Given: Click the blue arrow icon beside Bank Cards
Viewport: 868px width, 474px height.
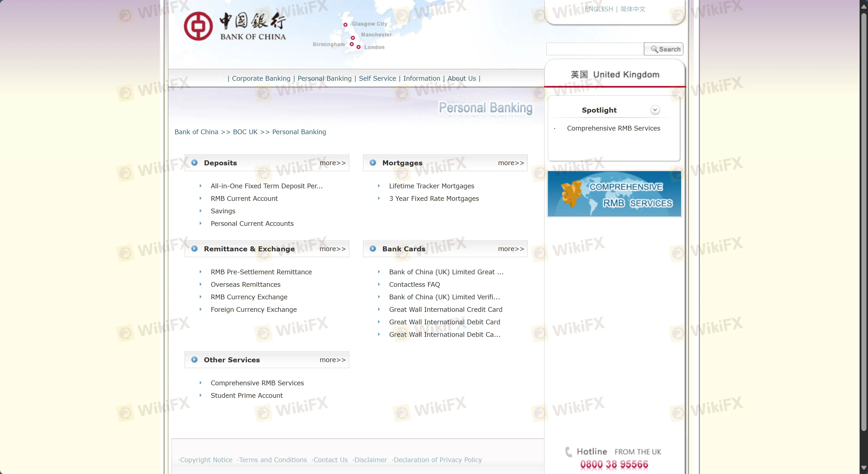Looking at the screenshot, I should point(373,248).
